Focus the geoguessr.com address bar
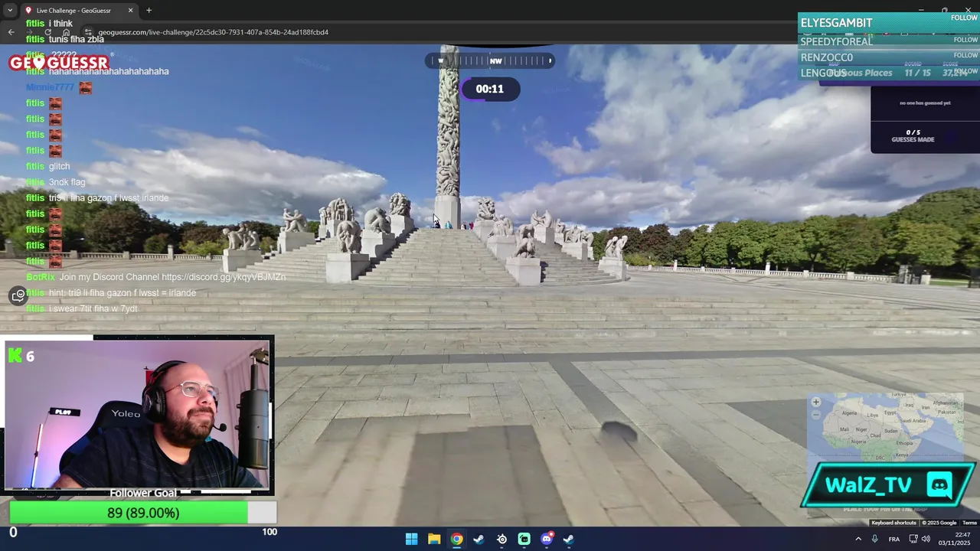980x551 pixels. coord(213,32)
